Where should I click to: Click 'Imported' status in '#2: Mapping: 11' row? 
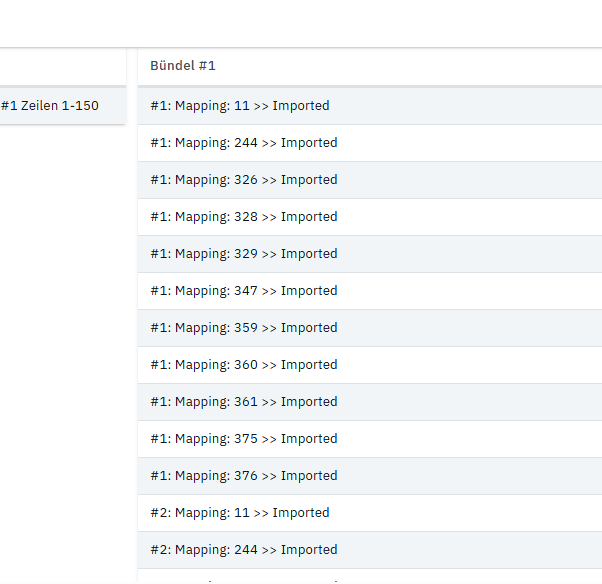pyautogui.click(x=301, y=513)
